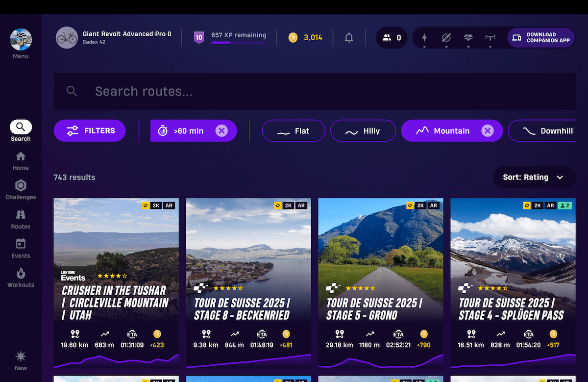
Task: Click the XP progress bar
Action: pyautogui.click(x=239, y=43)
